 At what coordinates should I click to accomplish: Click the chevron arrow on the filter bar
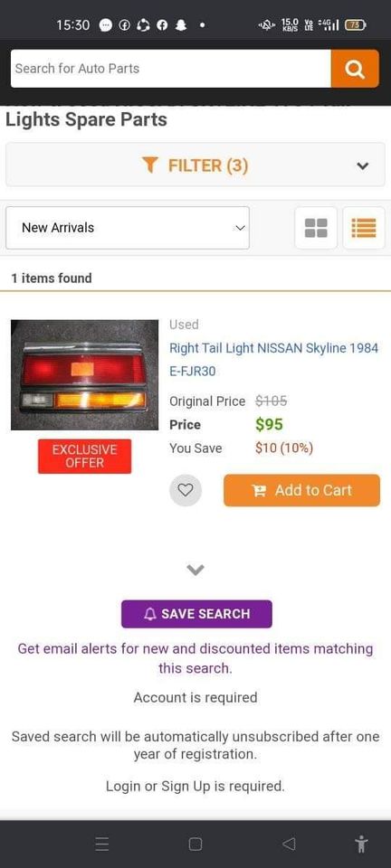363,165
